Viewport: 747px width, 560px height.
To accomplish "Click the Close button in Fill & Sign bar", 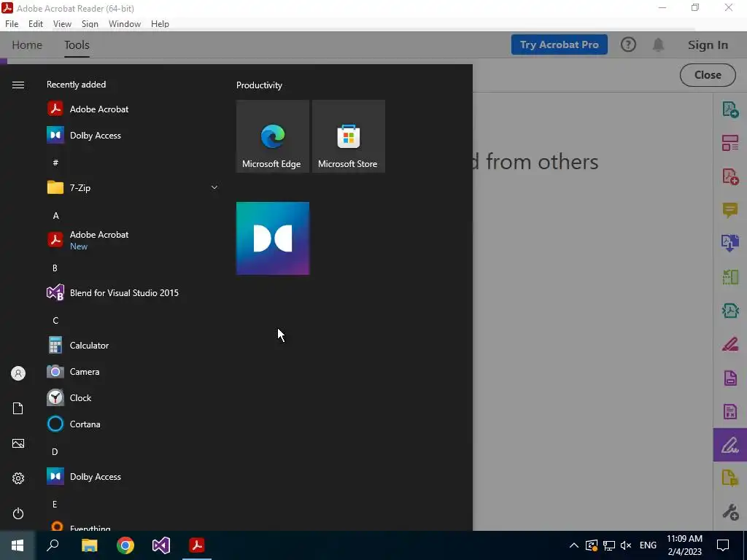I will tap(708, 75).
